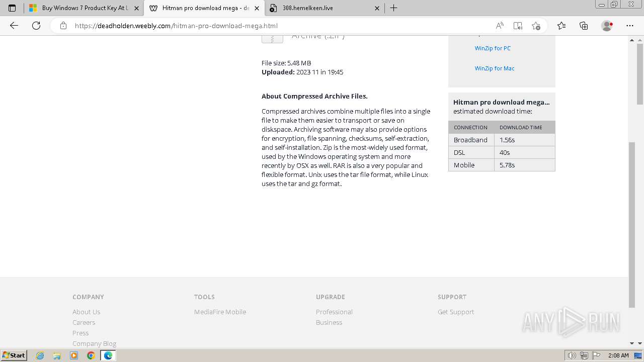
Task: Switch to Buy Windows 7 Product Key tab
Action: pos(83,8)
